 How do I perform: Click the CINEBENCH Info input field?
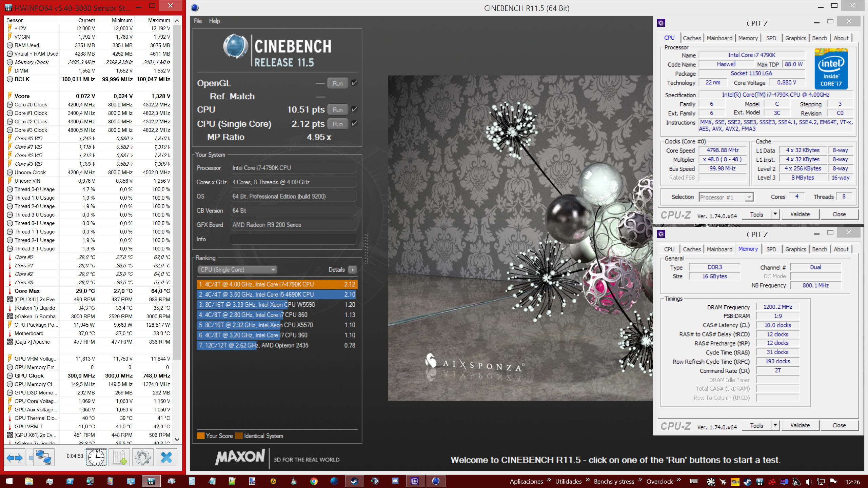pyautogui.click(x=293, y=239)
